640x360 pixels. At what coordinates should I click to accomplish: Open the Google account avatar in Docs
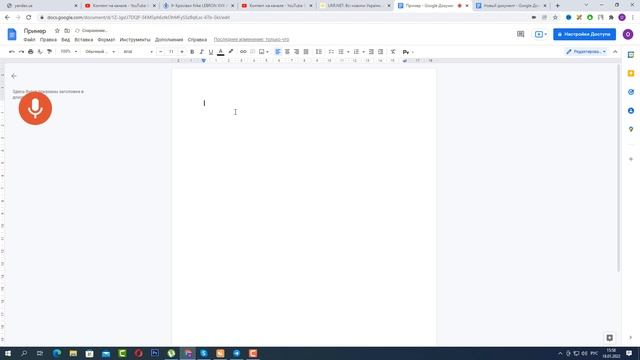(x=628, y=34)
